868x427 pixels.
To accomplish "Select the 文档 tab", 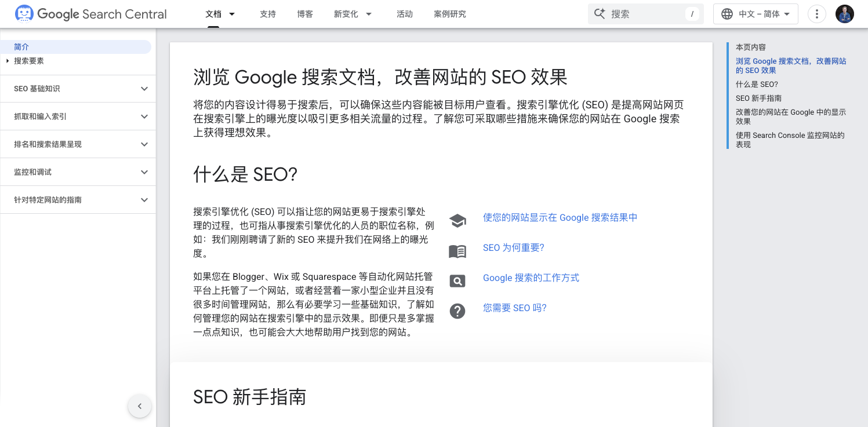I will pos(213,14).
